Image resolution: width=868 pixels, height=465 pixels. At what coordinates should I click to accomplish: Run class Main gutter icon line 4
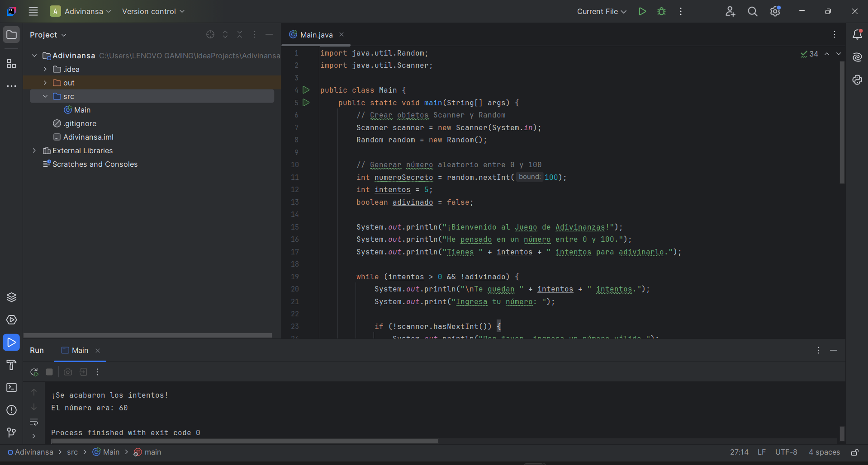click(306, 90)
